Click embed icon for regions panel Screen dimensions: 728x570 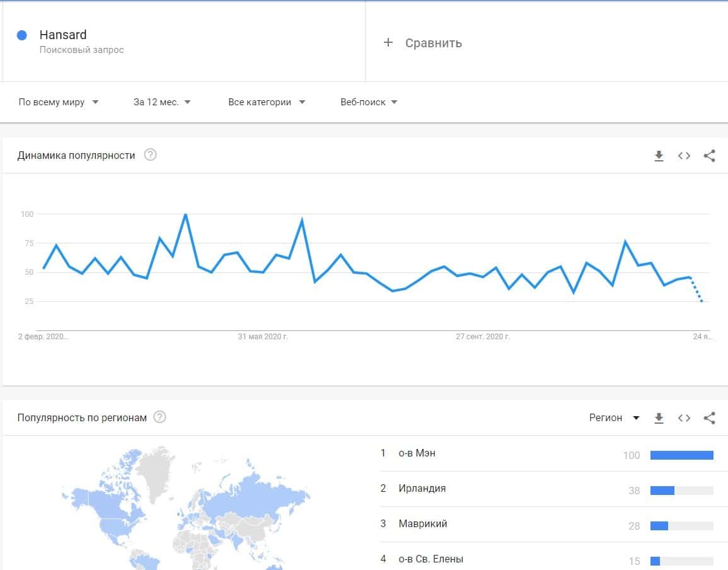coord(684,417)
